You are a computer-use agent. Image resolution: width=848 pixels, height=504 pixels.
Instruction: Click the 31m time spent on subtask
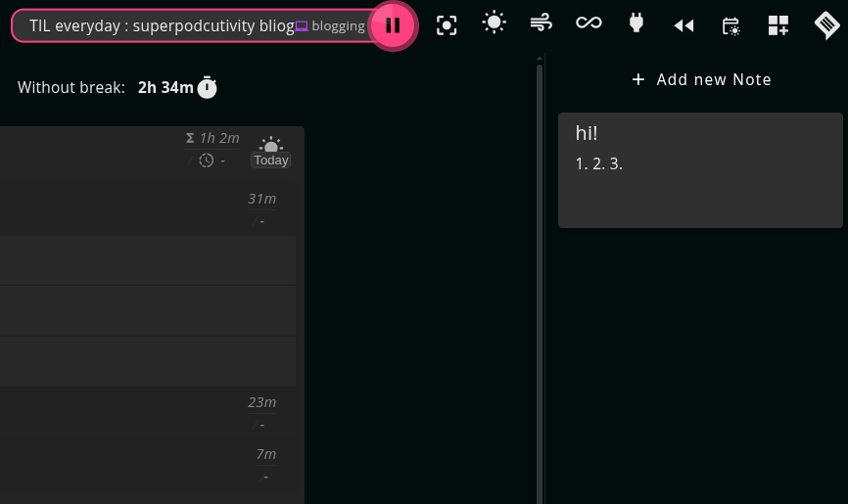(x=261, y=199)
